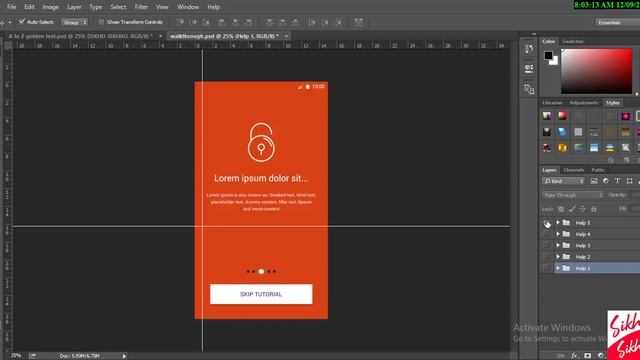This screenshot has height=360, width=640.
Task: Click Lock position icon
Action: (x=582, y=209)
